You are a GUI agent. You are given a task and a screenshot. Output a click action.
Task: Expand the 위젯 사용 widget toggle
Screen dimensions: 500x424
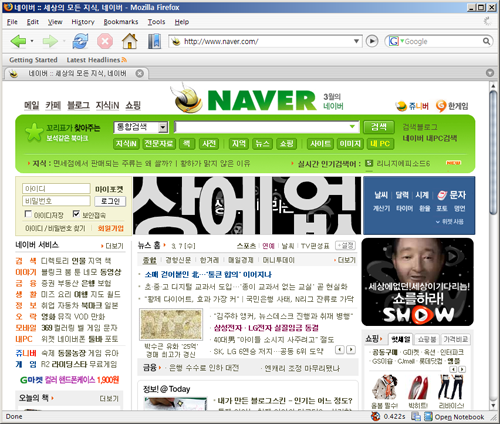(x=450, y=222)
